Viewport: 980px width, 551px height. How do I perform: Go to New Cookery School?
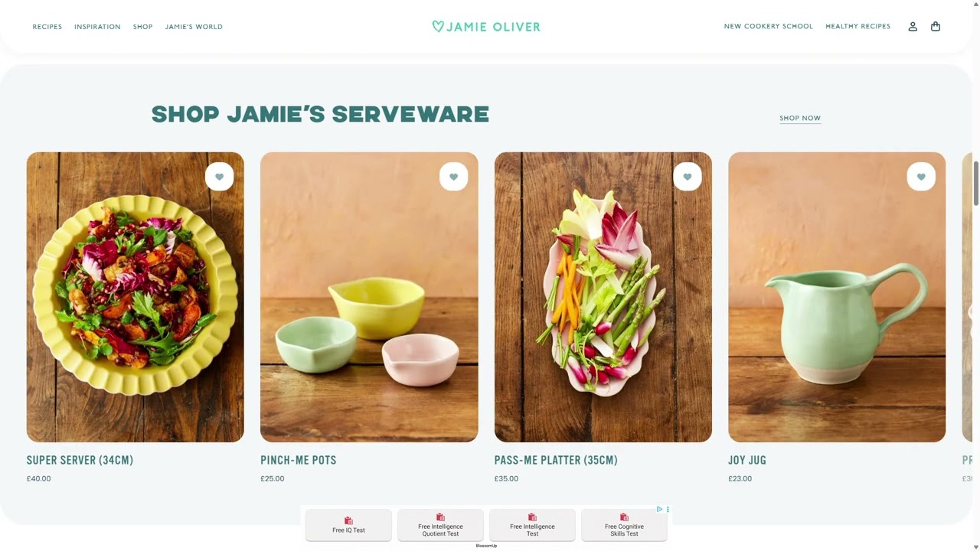tap(769, 27)
